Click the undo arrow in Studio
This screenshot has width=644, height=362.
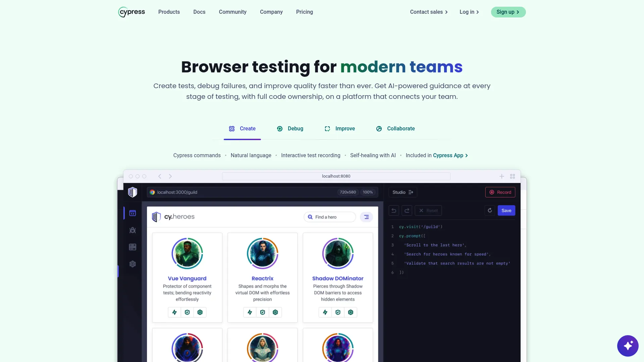tap(394, 210)
